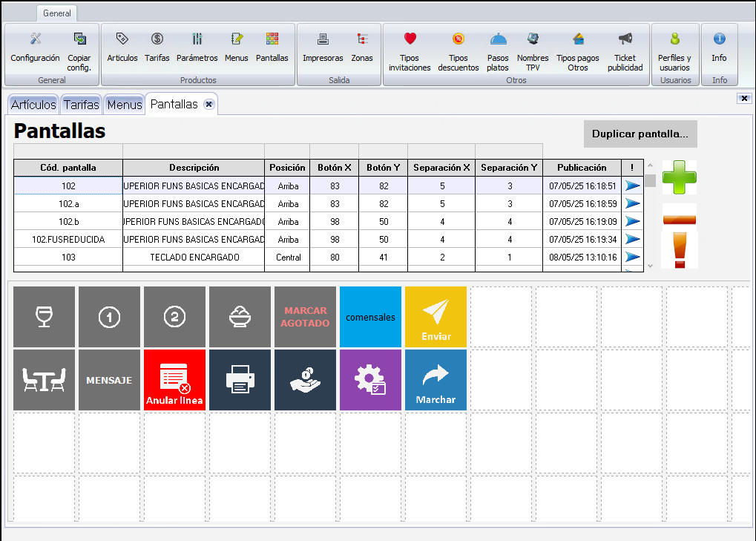Open Tipos pagos Otros
The width and height of the screenshot is (756, 541).
(578, 52)
